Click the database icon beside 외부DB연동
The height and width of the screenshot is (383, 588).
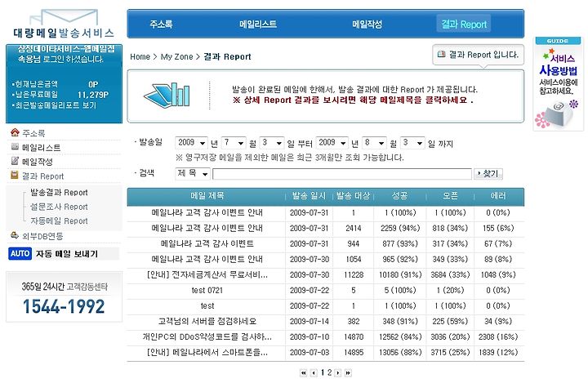[x=15, y=235]
